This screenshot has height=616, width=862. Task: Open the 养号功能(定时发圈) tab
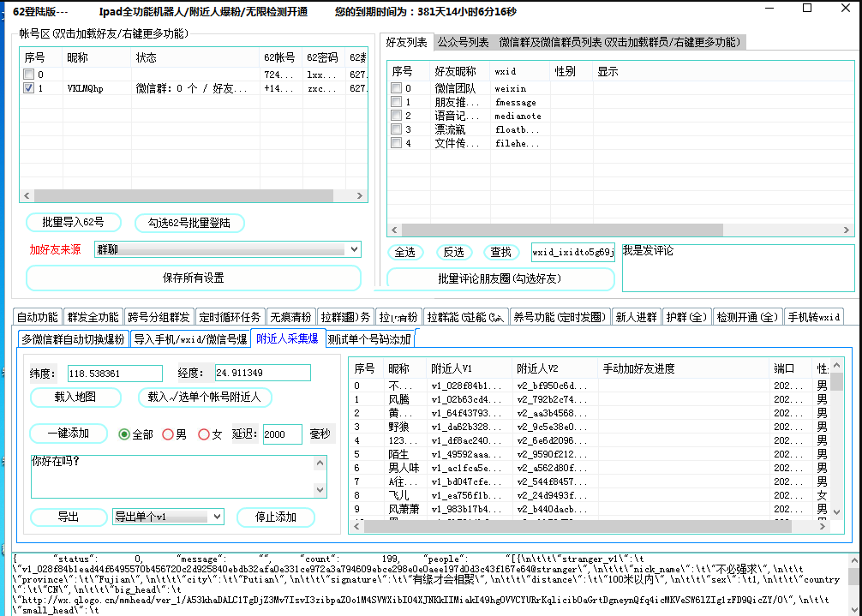(x=560, y=317)
